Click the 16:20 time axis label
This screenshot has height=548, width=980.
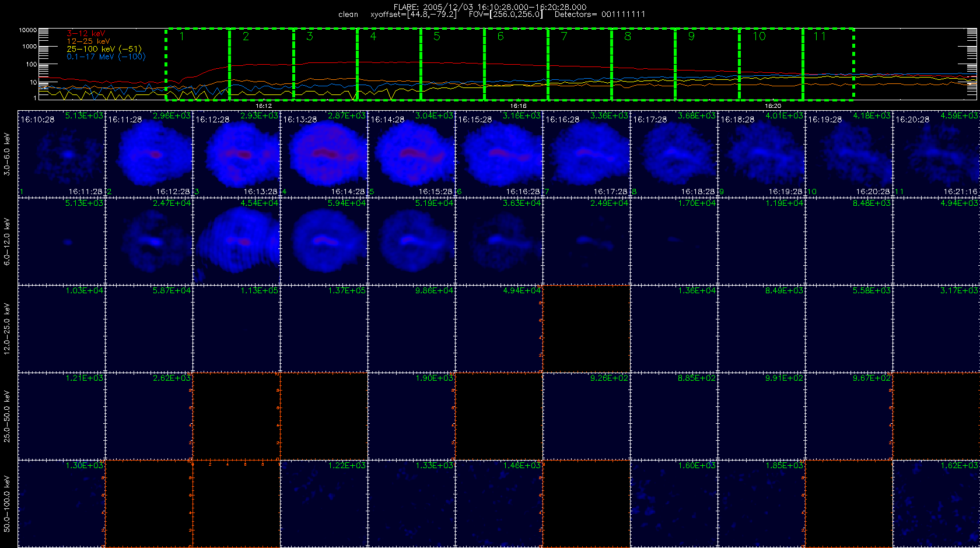pyautogui.click(x=772, y=106)
